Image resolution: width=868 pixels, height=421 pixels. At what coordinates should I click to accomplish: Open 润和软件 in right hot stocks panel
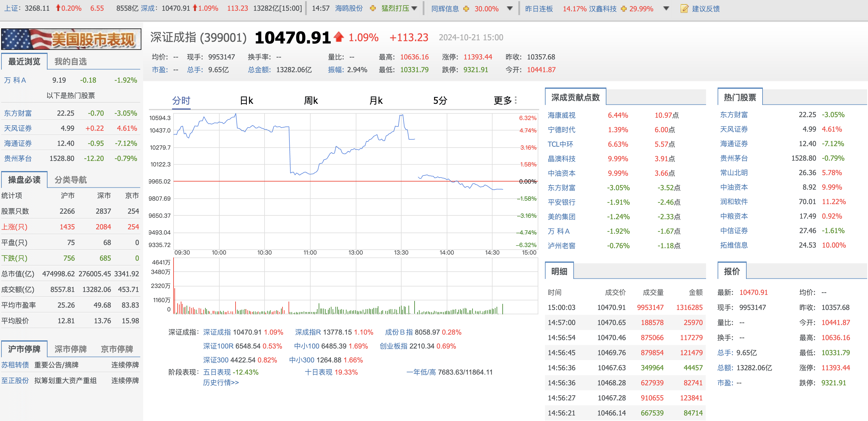(734, 202)
